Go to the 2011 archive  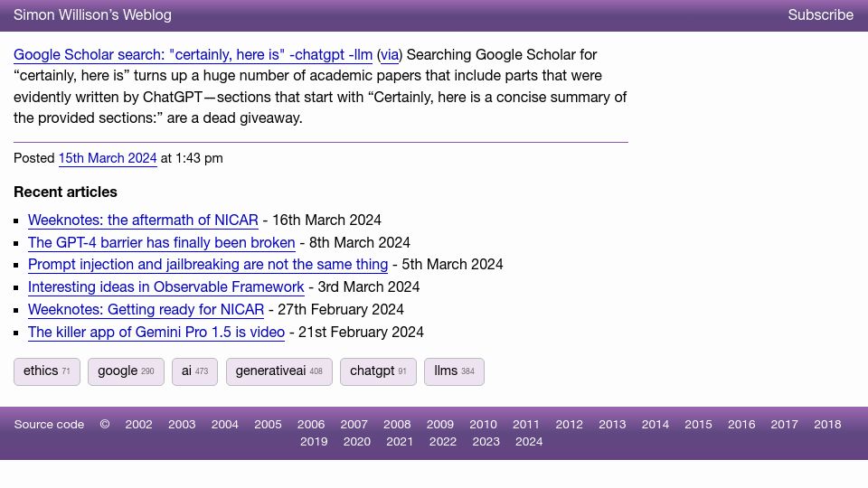(x=526, y=425)
